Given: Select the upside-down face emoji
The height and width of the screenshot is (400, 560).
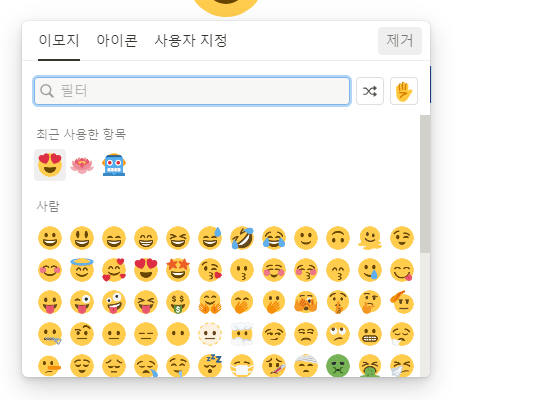Looking at the screenshot, I should [338, 238].
